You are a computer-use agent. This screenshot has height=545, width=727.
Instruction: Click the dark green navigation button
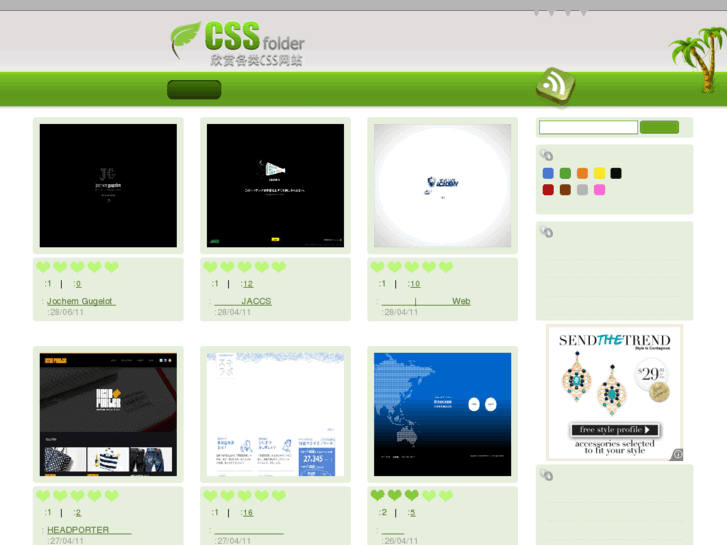[x=194, y=90]
